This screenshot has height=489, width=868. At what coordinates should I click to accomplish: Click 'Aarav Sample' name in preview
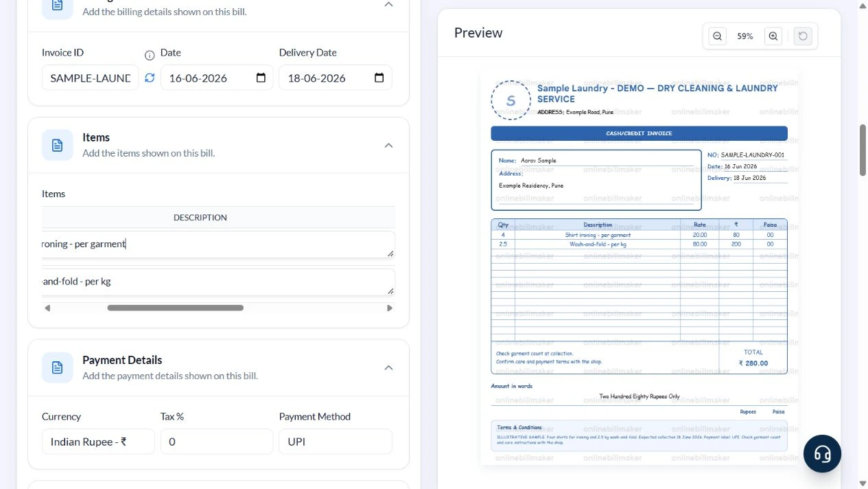[x=539, y=161]
